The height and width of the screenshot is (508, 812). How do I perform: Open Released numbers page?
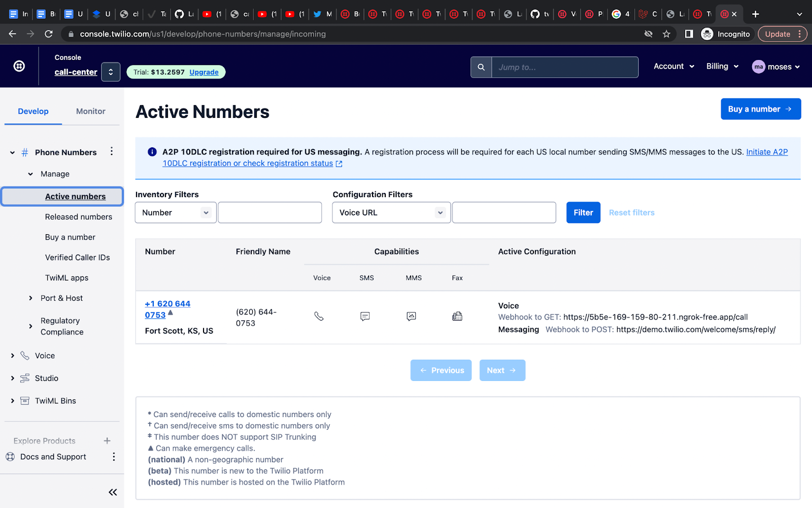79,217
